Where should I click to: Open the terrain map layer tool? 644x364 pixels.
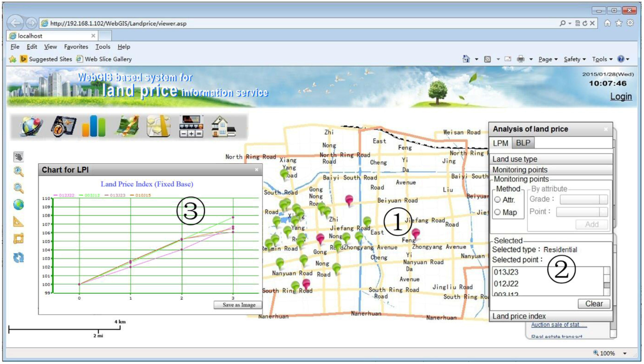pyautogui.click(x=128, y=126)
